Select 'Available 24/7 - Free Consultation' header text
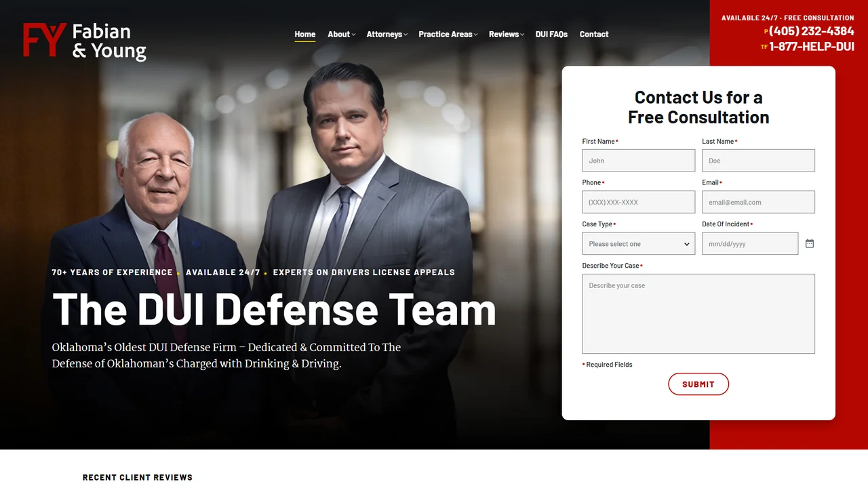 click(788, 18)
